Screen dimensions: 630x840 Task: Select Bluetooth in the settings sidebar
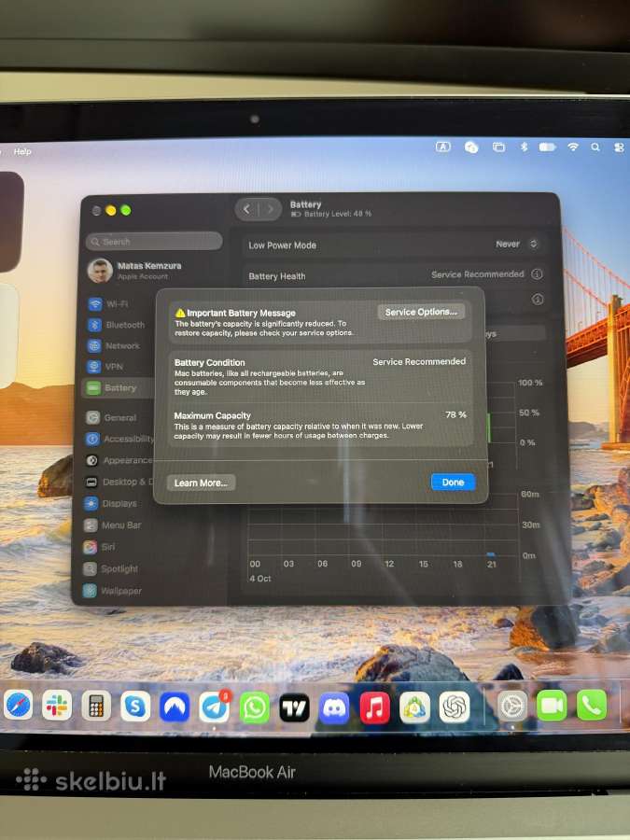coord(118,325)
